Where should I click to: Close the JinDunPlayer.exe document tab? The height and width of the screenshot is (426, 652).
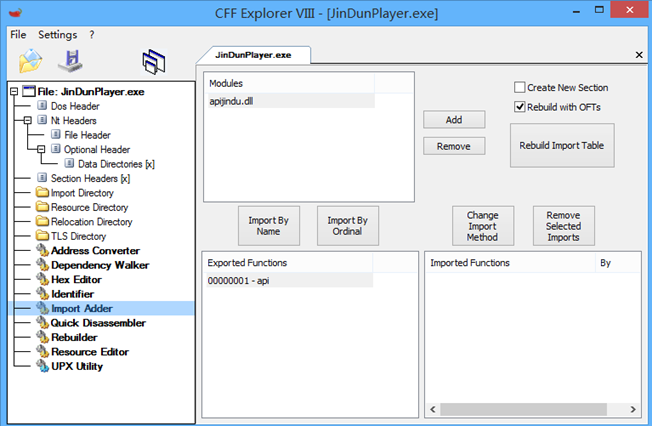[639, 55]
